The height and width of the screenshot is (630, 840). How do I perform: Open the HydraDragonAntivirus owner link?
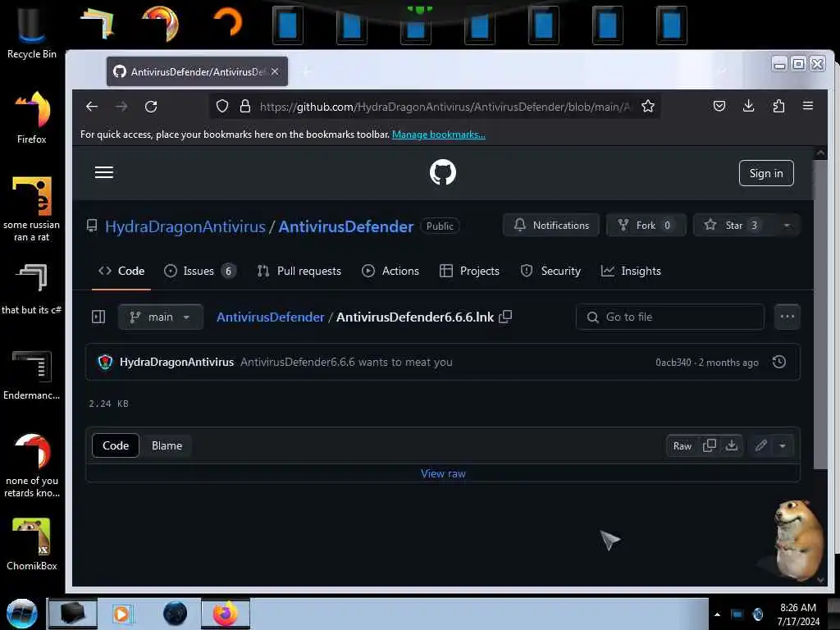(x=185, y=226)
